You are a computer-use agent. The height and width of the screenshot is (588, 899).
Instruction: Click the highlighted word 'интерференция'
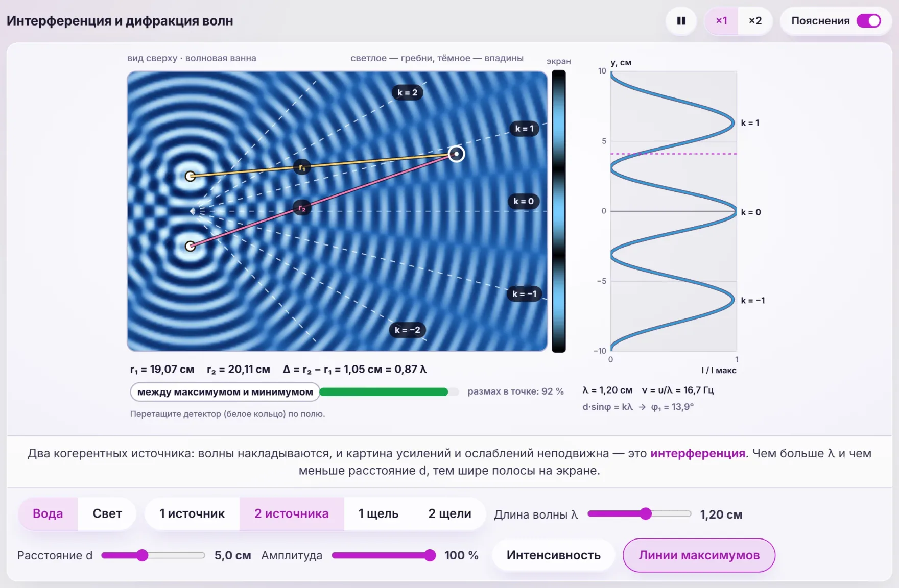tap(698, 453)
